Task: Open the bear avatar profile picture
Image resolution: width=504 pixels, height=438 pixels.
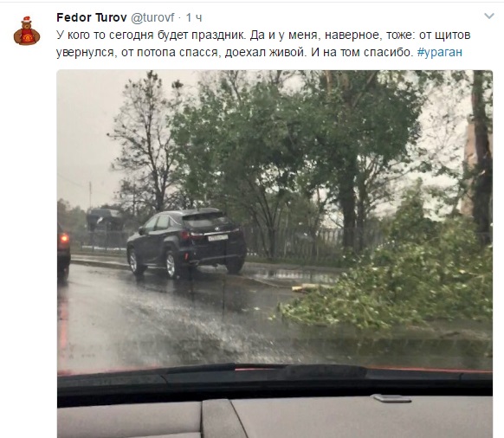Action: click(x=27, y=31)
